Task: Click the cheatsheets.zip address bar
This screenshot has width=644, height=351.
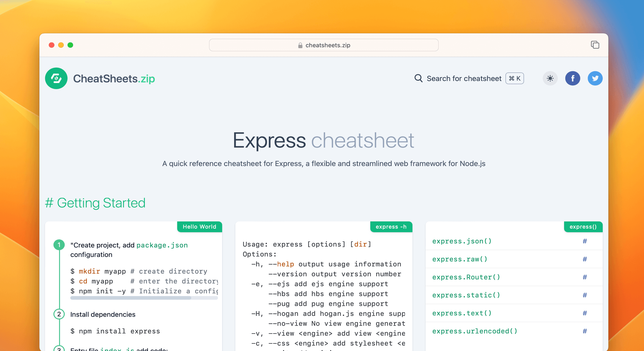Action: (x=324, y=45)
